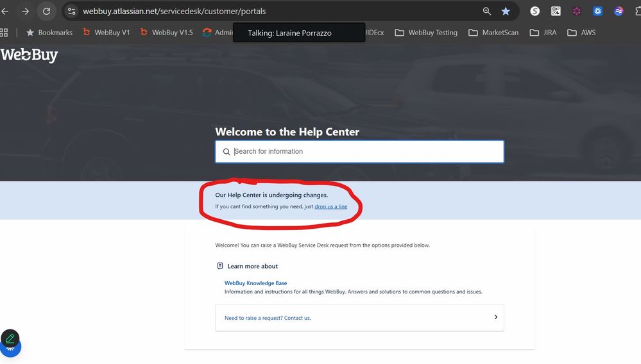Image resolution: width=641 pixels, height=364 pixels.
Task: Toggle the bookmark star in address bar
Action: tap(506, 12)
